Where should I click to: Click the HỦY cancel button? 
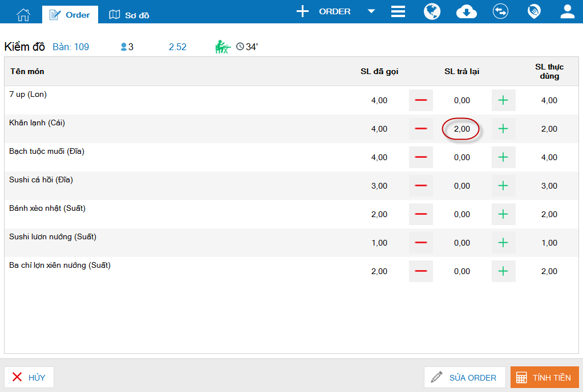(x=29, y=377)
